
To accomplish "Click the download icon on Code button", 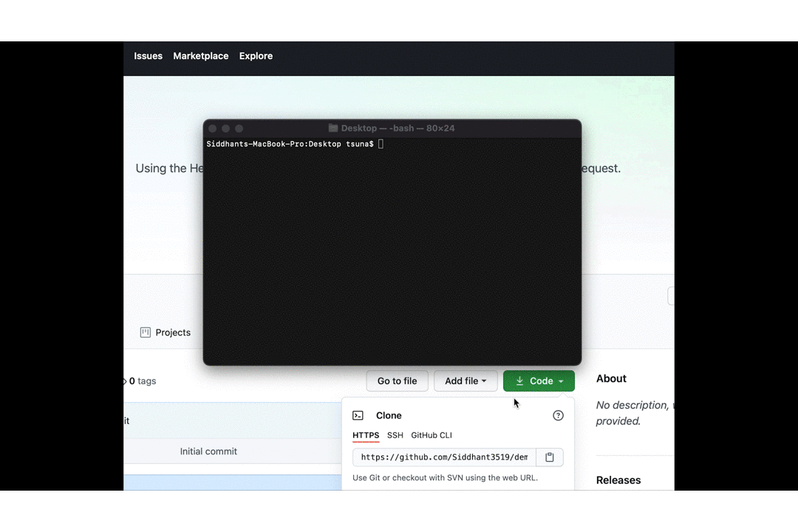I will point(519,381).
